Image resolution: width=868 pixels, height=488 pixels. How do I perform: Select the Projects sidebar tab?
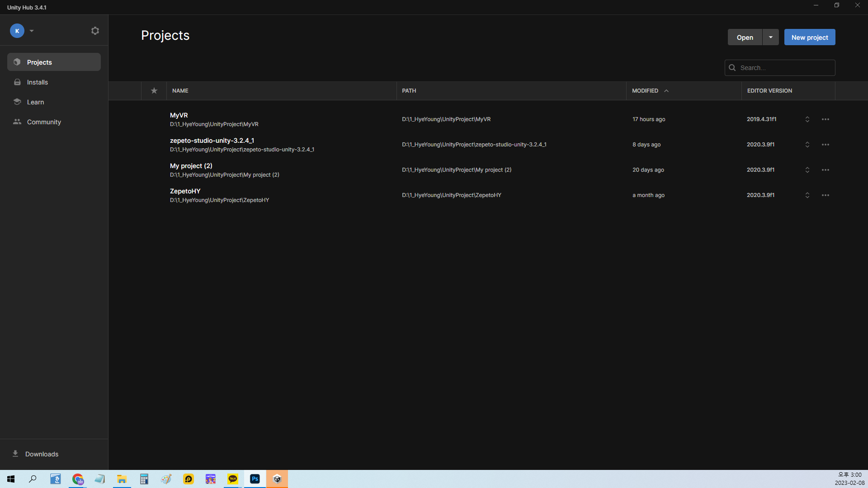[x=54, y=62]
